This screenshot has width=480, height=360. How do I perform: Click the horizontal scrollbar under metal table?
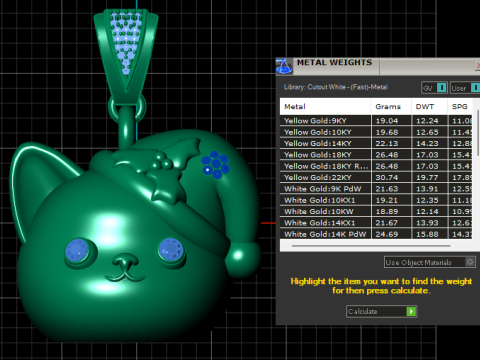coord(371,246)
